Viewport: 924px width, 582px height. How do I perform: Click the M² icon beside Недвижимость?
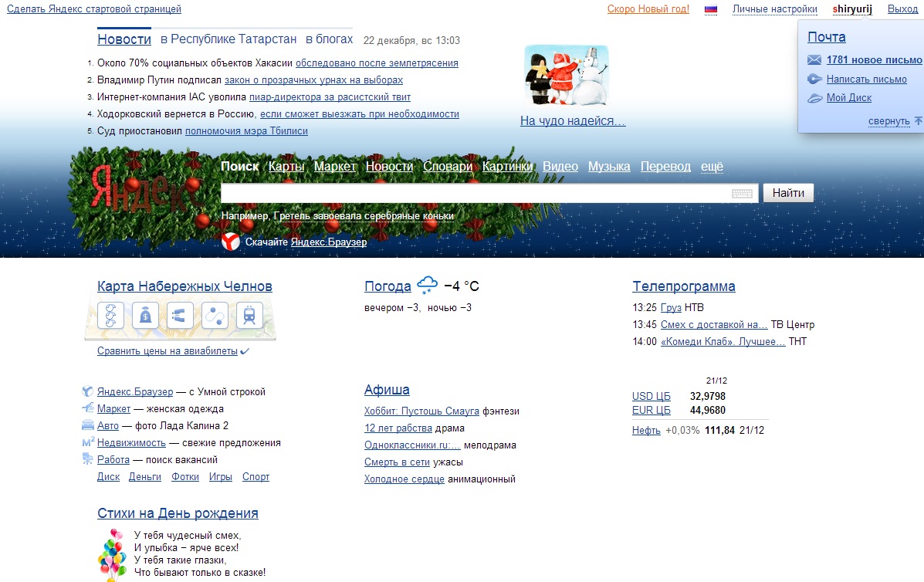click(88, 442)
